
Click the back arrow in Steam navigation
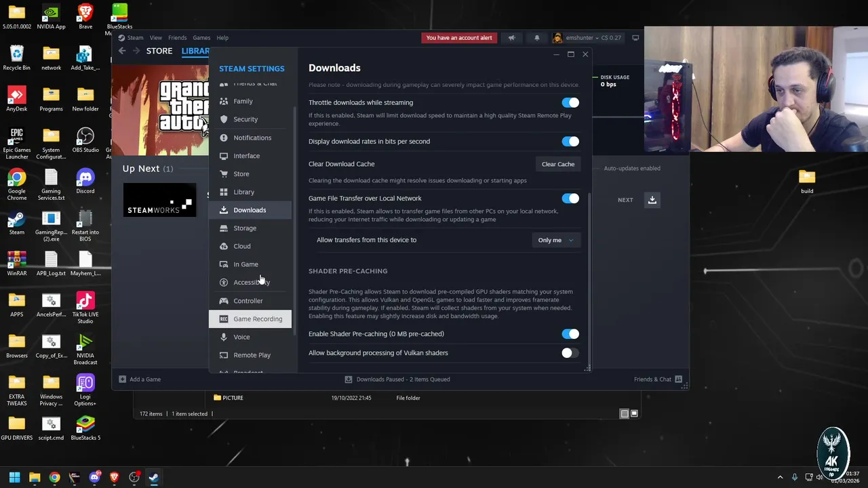coord(122,51)
